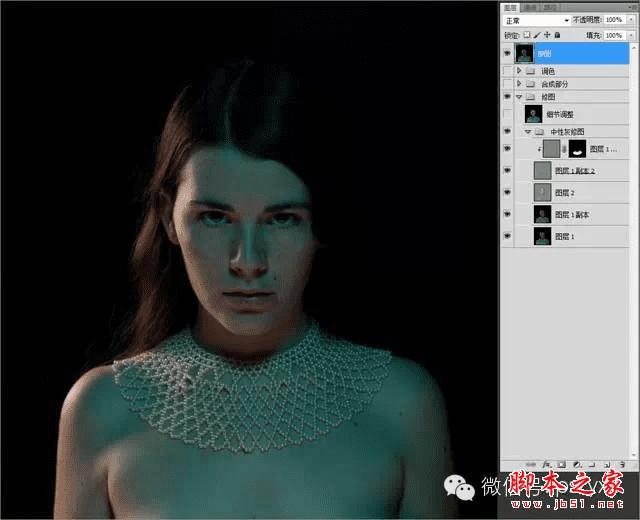Click the lock position move icon

click(549, 35)
